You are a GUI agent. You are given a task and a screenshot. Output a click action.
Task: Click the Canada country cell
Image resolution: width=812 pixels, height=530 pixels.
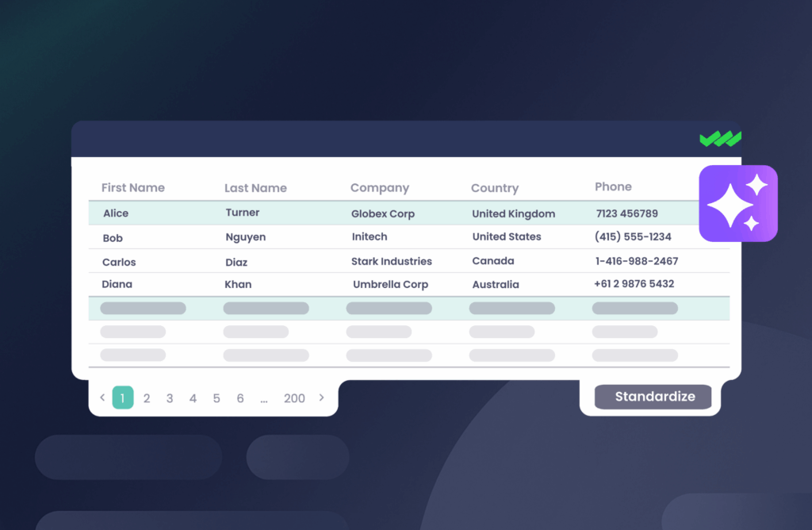493,260
